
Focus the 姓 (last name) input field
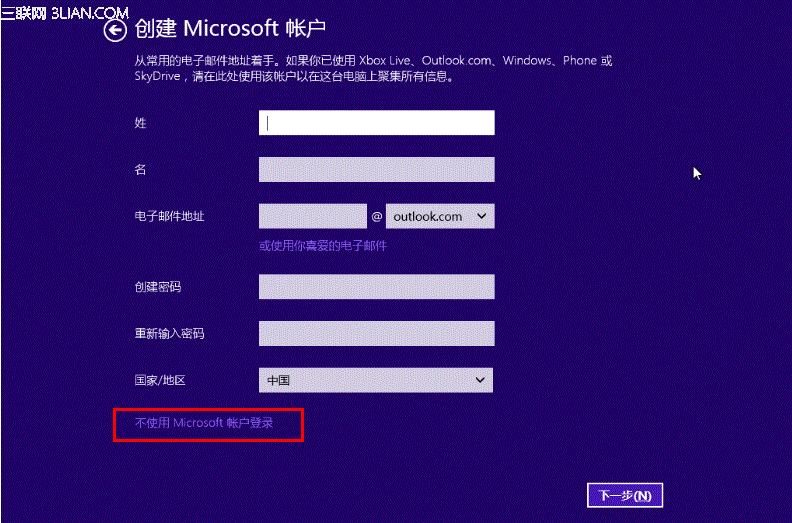[376, 122]
